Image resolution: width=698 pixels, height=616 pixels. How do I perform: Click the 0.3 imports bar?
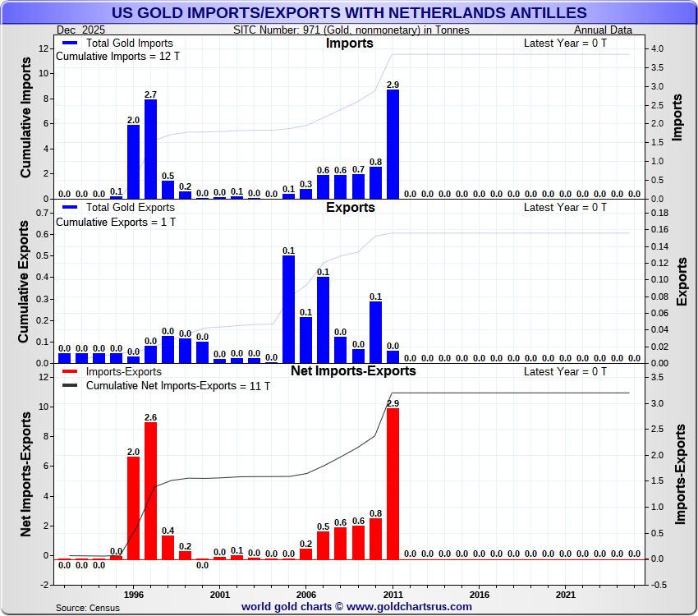[305, 194]
